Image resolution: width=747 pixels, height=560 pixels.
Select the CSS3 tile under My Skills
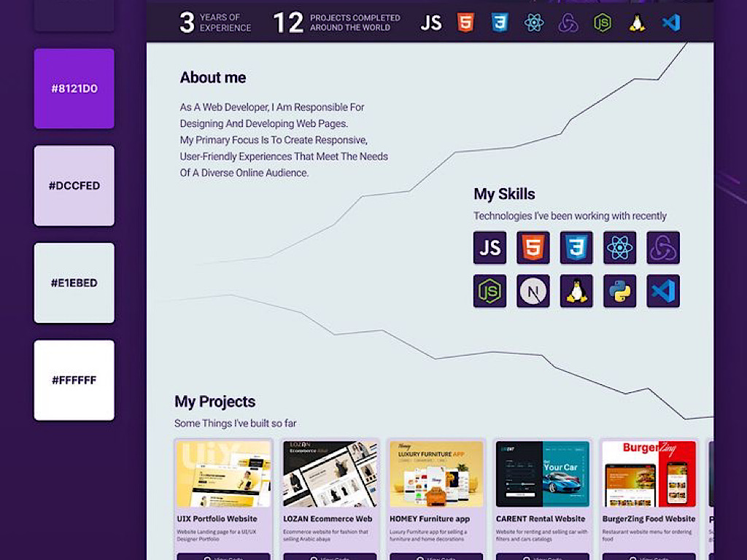(576, 248)
